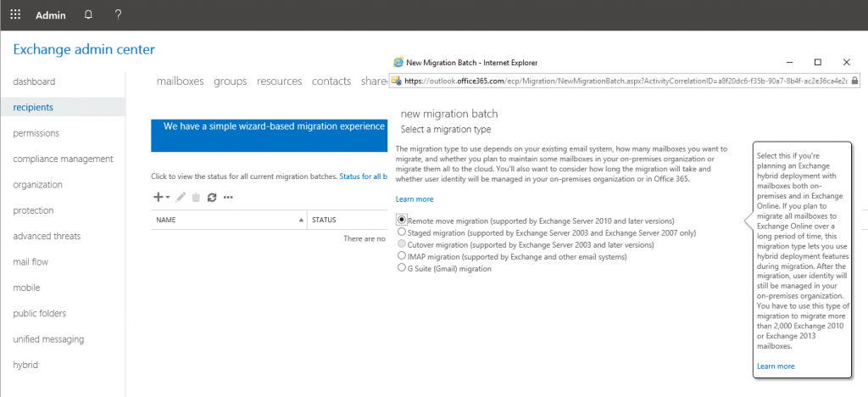Screen dimensions: 868x397
Task: Click Learn more link in tooltip
Action: click(x=776, y=366)
